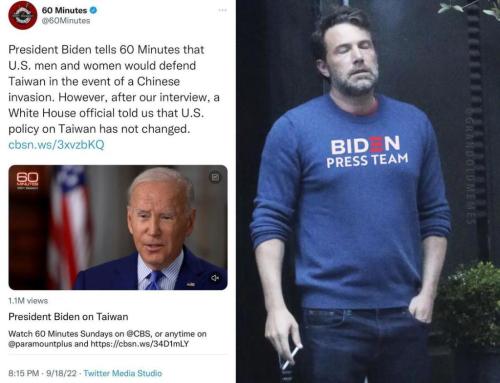Open the President Biden on Taiwan title
This screenshot has width=500, height=383.
(x=68, y=317)
